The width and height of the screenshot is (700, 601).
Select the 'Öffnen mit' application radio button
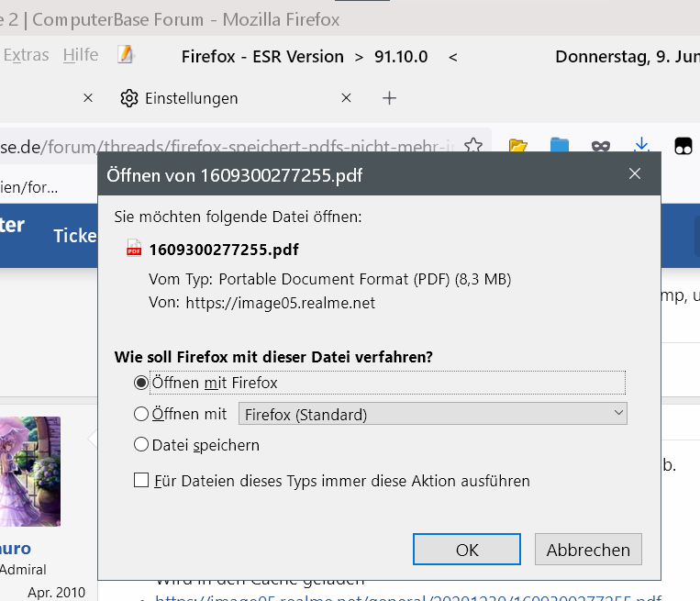point(141,414)
